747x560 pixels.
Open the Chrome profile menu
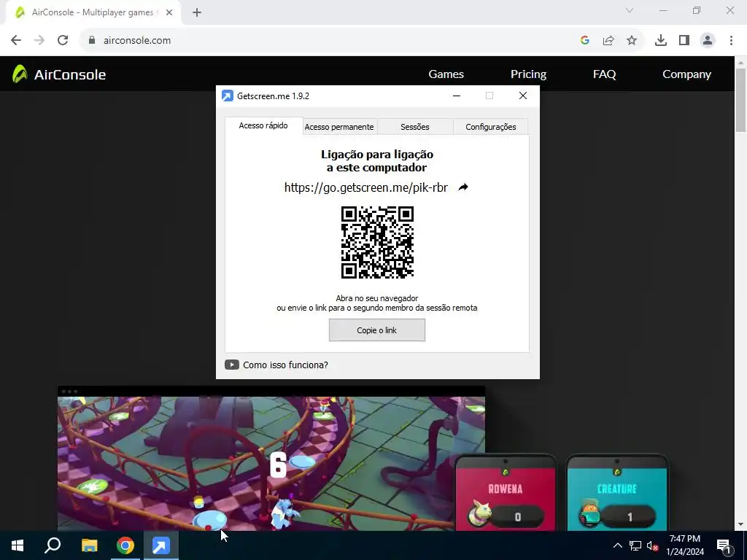click(708, 40)
